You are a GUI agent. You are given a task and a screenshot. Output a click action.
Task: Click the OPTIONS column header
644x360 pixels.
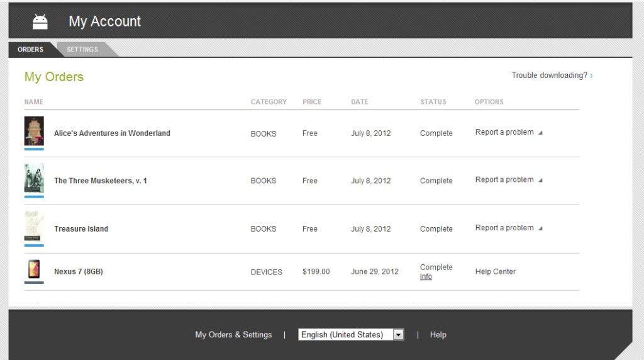(x=489, y=102)
